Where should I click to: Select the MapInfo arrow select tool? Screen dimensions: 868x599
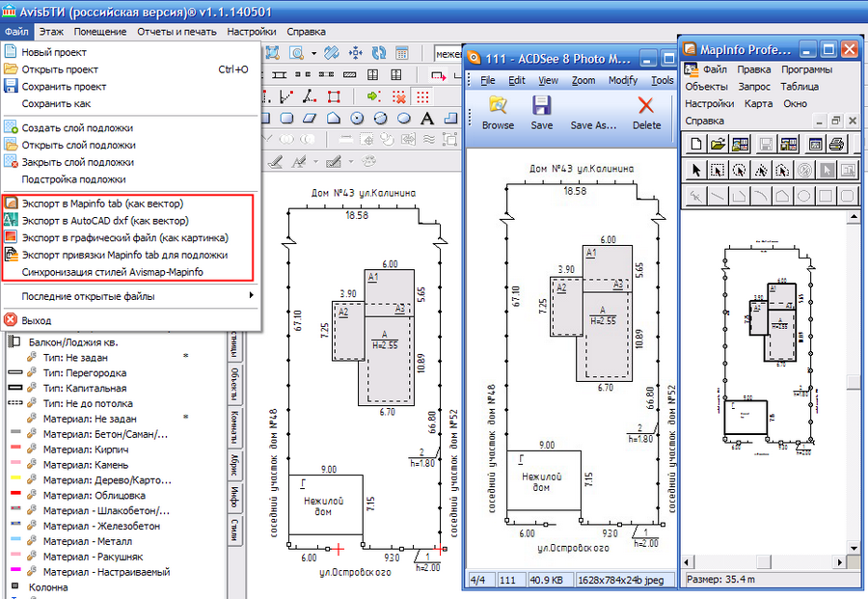[695, 170]
